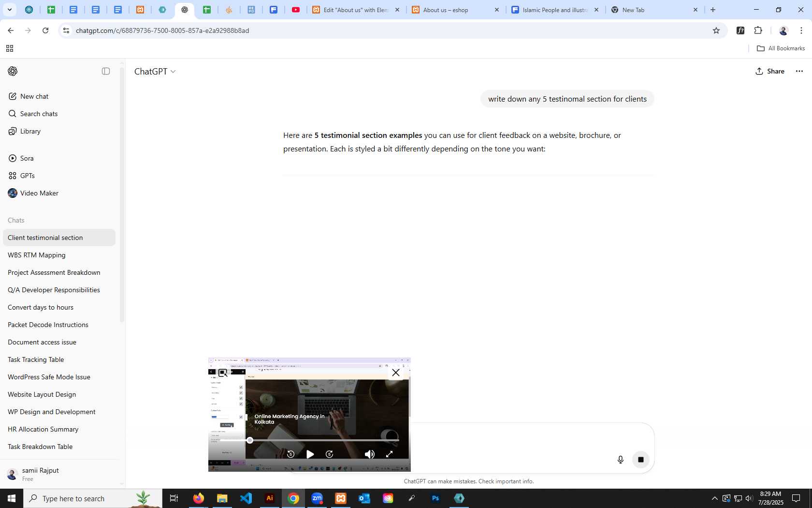This screenshot has height=508, width=812.
Task: Open Visual Studio Code from taskbar
Action: point(246,498)
